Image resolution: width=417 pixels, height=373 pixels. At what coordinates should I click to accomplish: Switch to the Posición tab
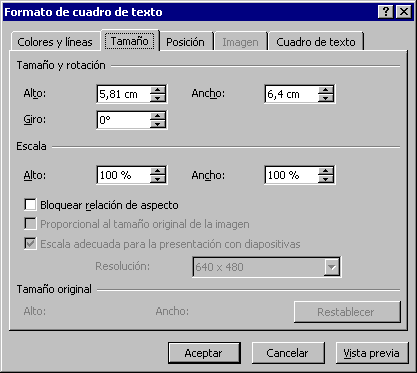pos(185,42)
